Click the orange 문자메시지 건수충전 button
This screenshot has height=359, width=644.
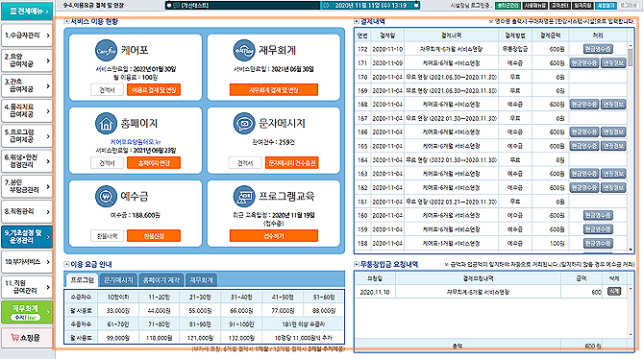click(x=291, y=163)
